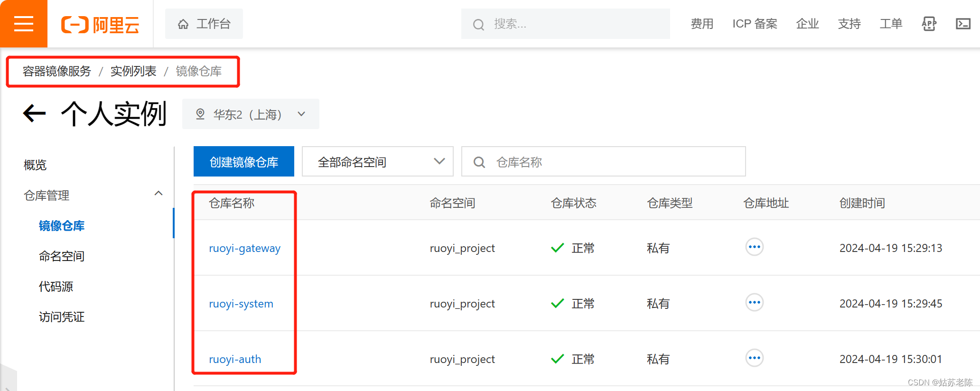Viewport: 980px width, 391px height.
Task: Open the 支持 menu
Action: point(849,24)
